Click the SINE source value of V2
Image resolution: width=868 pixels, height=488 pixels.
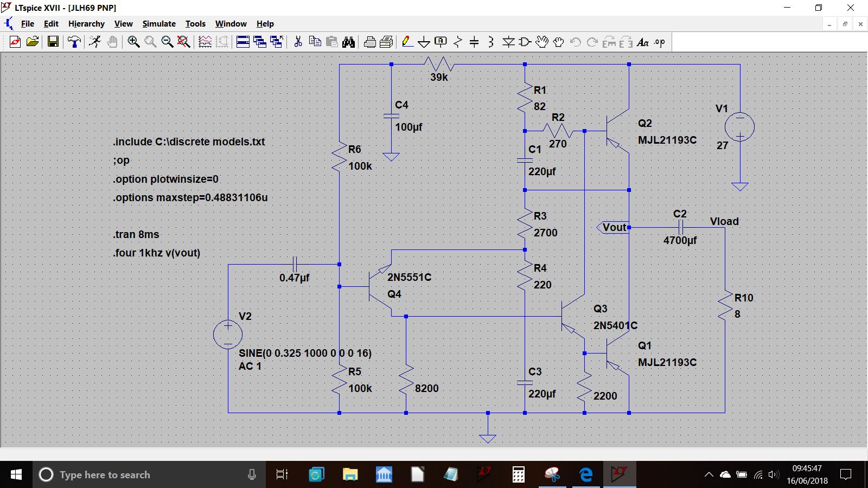[305, 353]
